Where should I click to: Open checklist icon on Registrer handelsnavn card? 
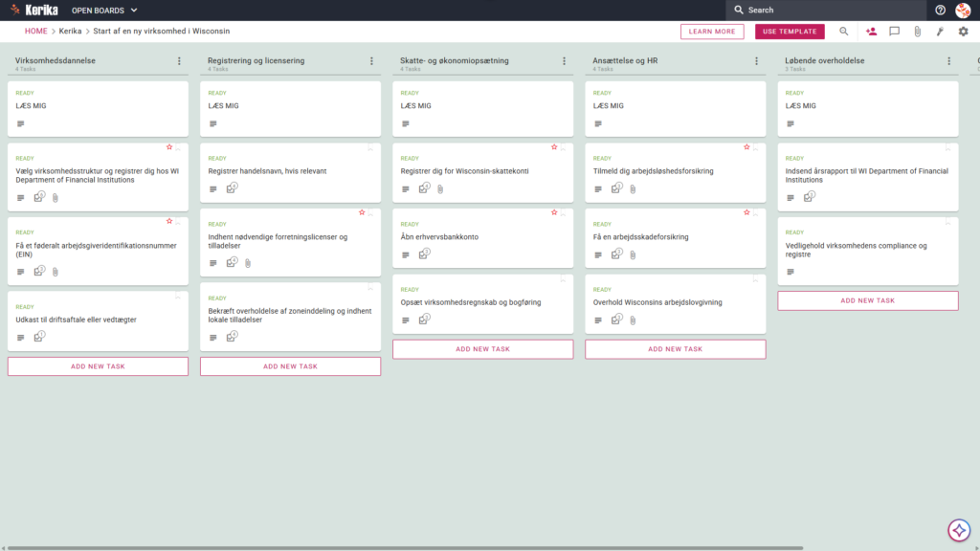[232, 188]
